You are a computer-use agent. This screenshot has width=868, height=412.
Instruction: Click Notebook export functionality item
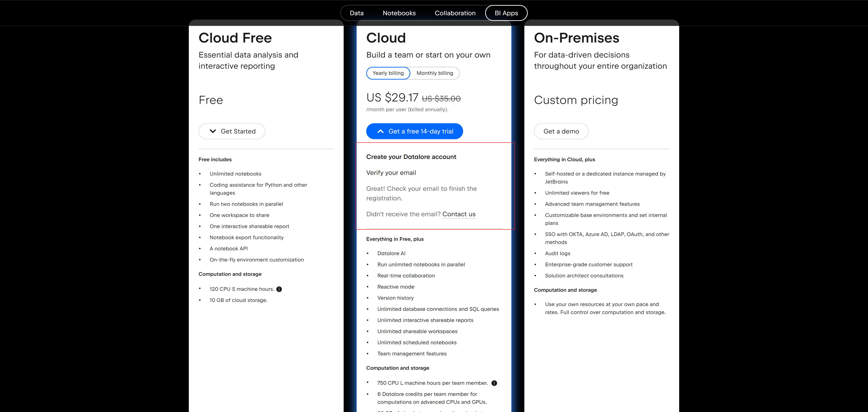pyautogui.click(x=247, y=238)
